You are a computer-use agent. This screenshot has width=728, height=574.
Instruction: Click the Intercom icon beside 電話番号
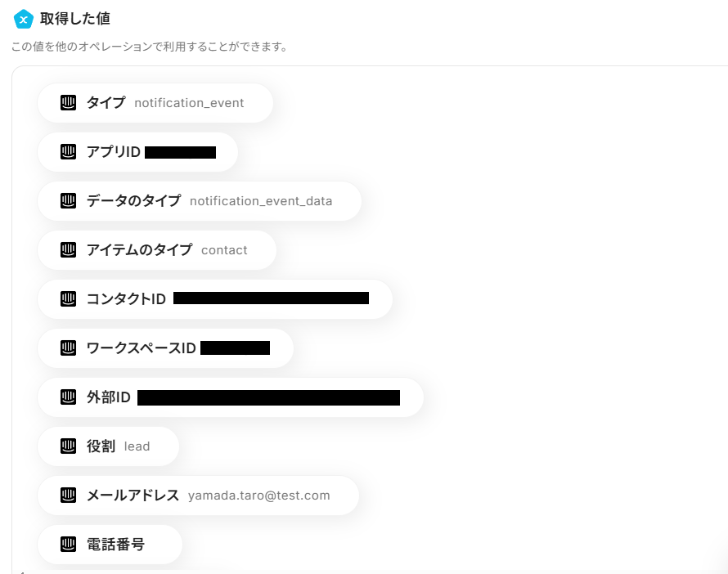pyautogui.click(x=69, y=545)
